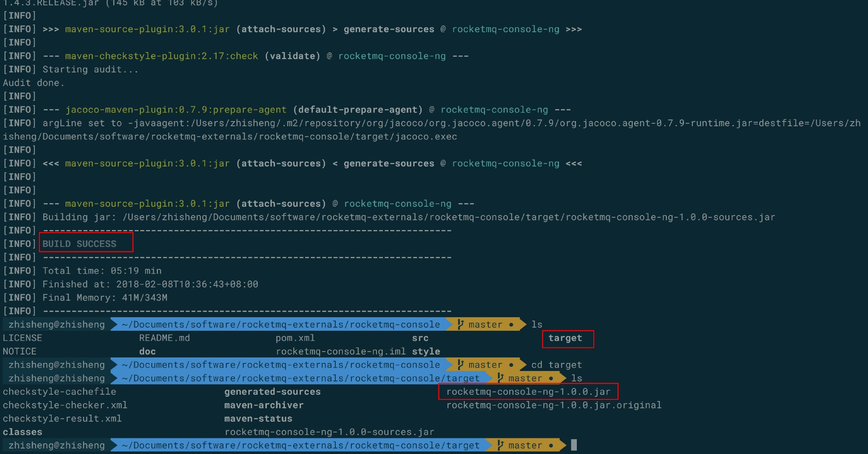This screenshot has height=454, width=868.
Task: Select the 'rocketmq-console-ng.iml' file name
Action: point(341,352)
